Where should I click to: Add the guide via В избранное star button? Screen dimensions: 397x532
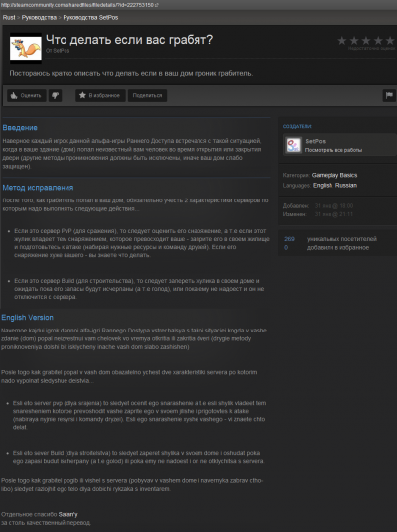coord(100,95)
